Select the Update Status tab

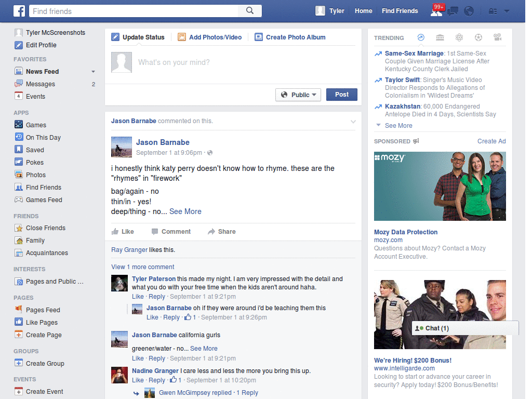pos(138,37)
